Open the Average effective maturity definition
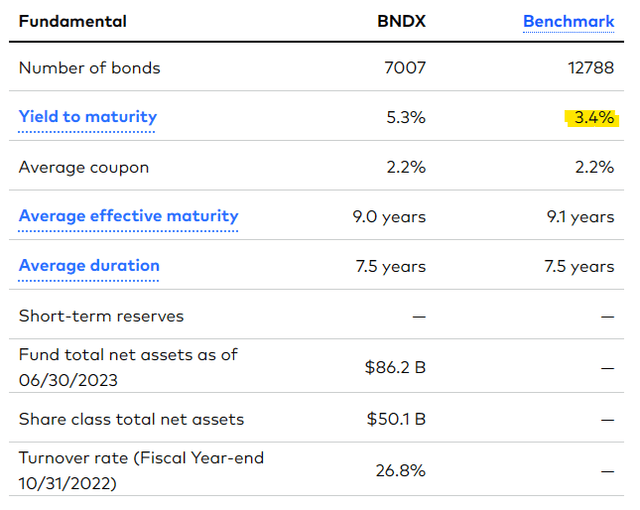Viewport: 640px width, 510px height. (x=128, y=216)
